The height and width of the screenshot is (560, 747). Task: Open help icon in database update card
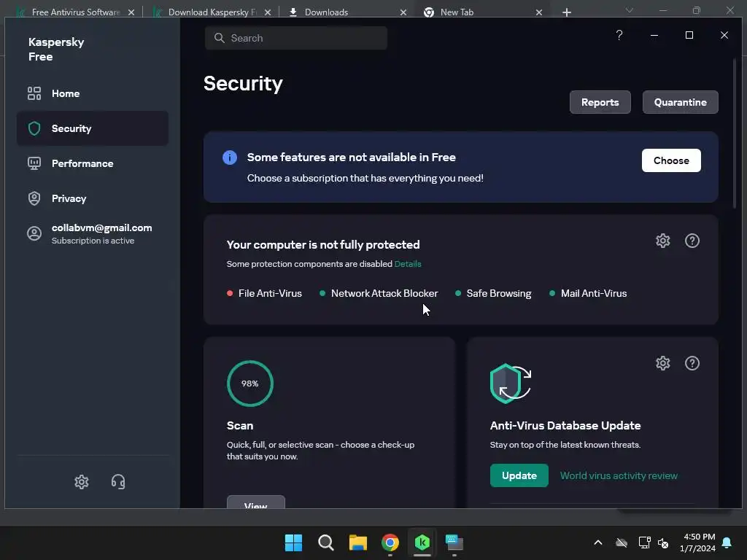pyautogui.click(x=692, y=363)
